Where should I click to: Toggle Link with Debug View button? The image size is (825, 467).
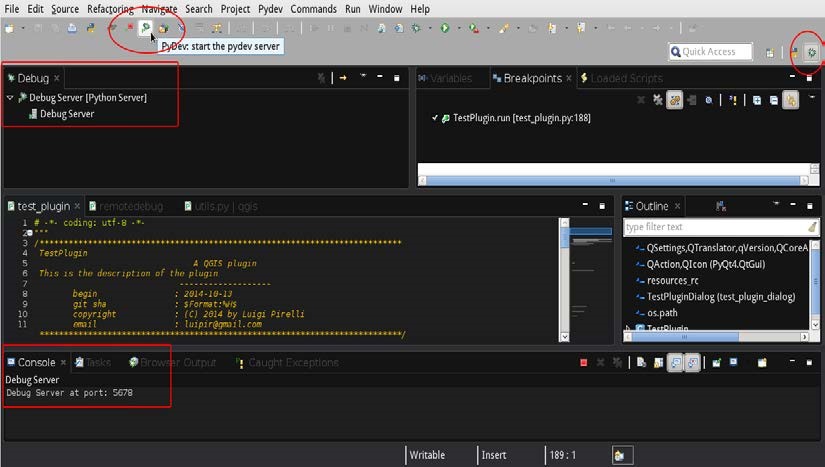click(x=791, y=100)
